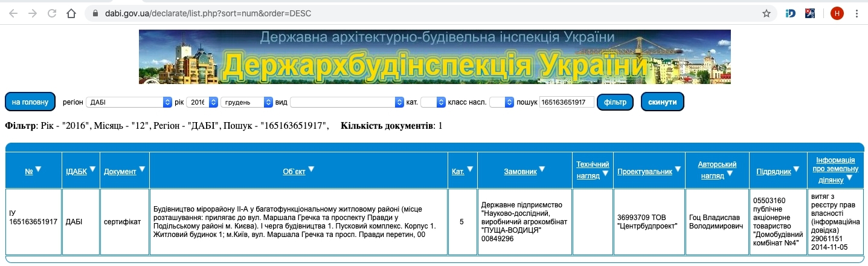
Task: Go back with browser back arrow
Action: click(13, 13)
